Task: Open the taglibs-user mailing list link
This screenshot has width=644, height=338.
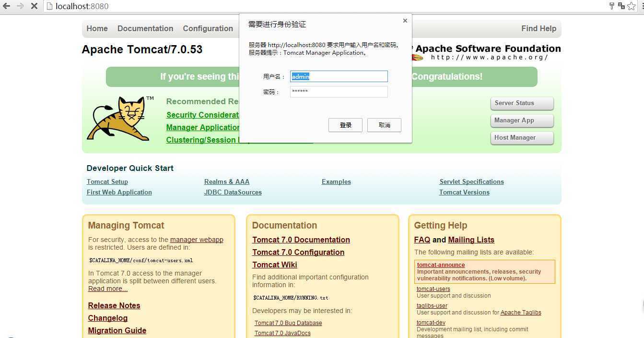Action: 432,306
